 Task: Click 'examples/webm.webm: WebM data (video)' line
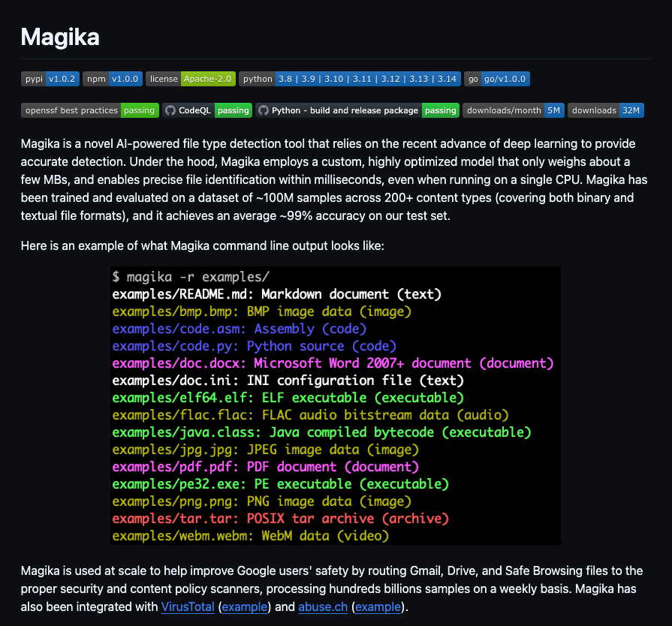[x=250, y=536]
